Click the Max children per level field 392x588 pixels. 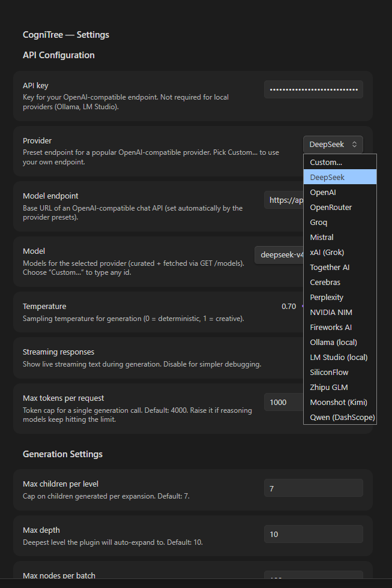pyautogui.click(x=313, y=488)
